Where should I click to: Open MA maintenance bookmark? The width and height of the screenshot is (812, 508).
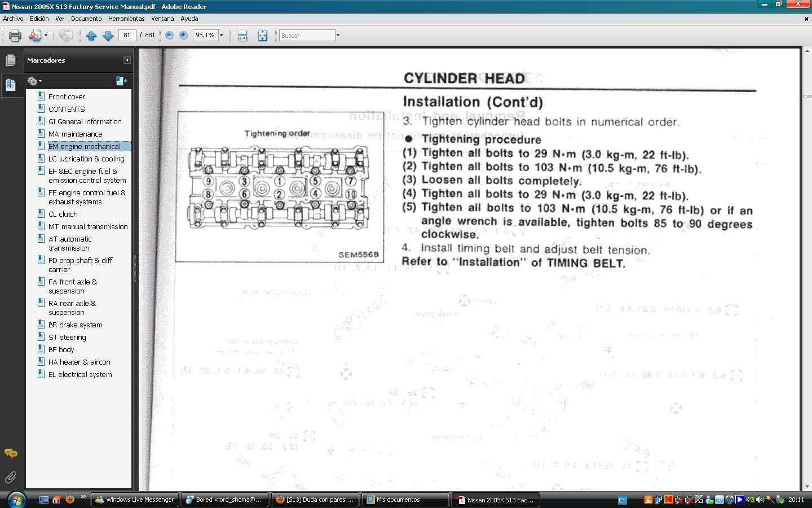click(76, 134)
